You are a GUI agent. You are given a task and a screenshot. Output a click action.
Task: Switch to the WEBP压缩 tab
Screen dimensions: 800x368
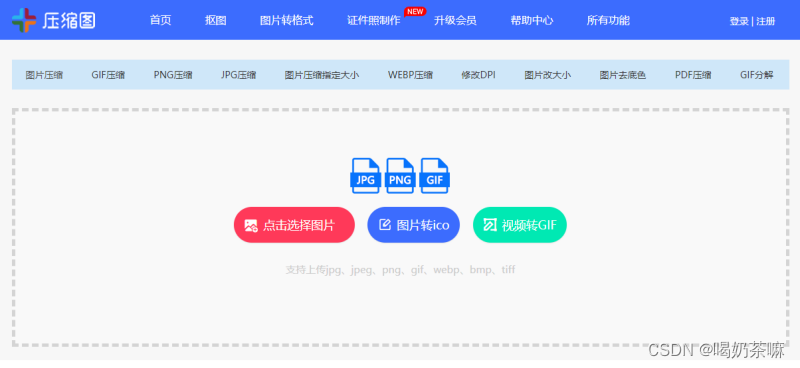pos(410,75)
